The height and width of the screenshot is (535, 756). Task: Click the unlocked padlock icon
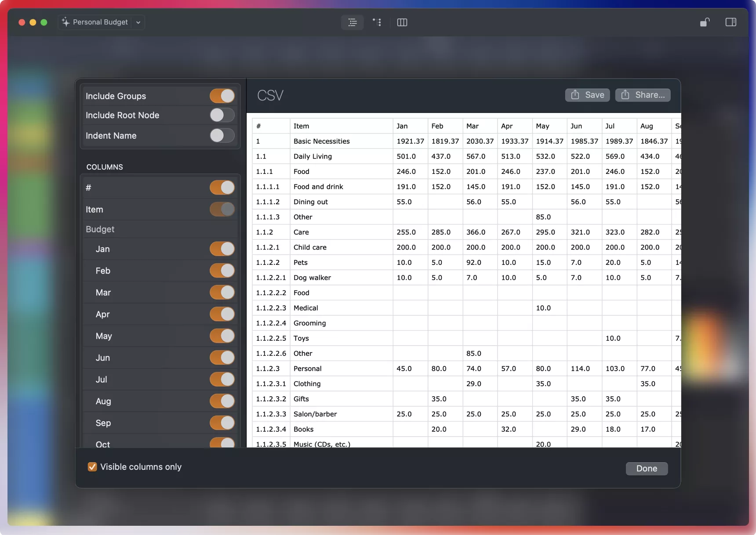[x=705, y=22]
